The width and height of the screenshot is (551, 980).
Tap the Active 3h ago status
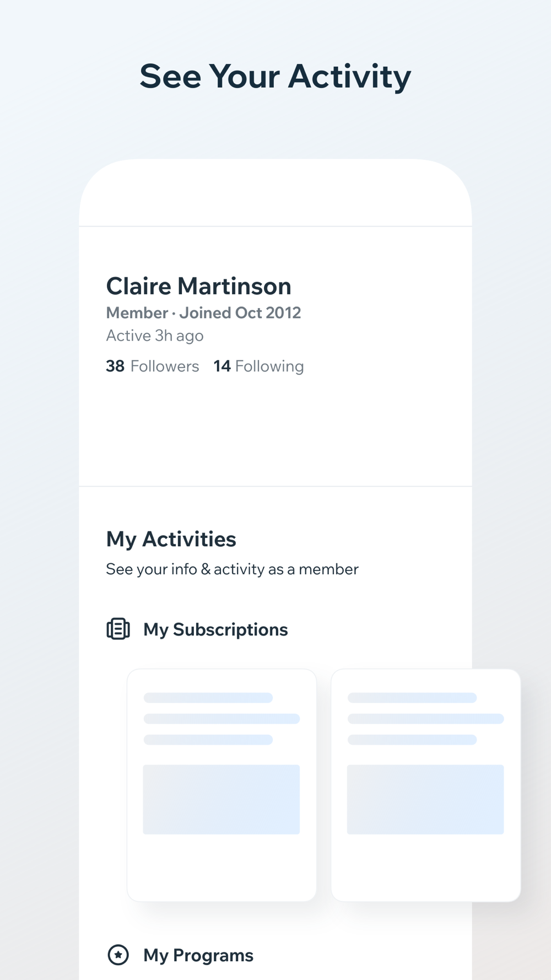click(155, 336)
